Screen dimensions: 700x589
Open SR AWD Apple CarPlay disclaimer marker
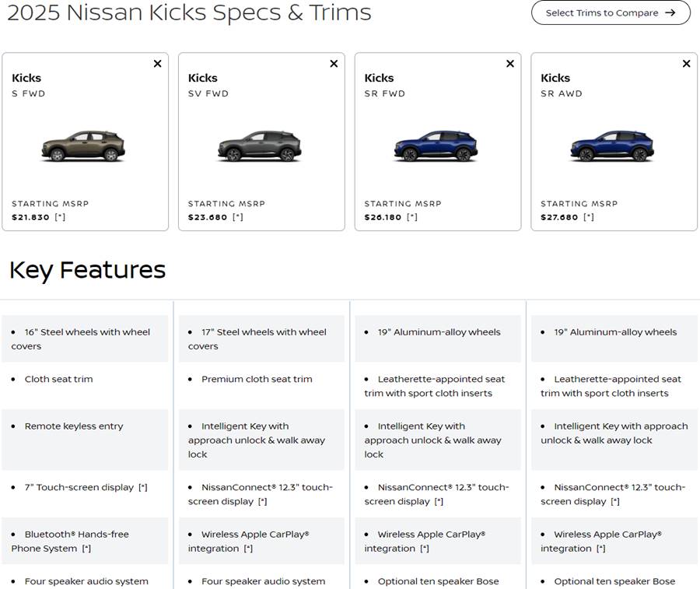(601, 549)
